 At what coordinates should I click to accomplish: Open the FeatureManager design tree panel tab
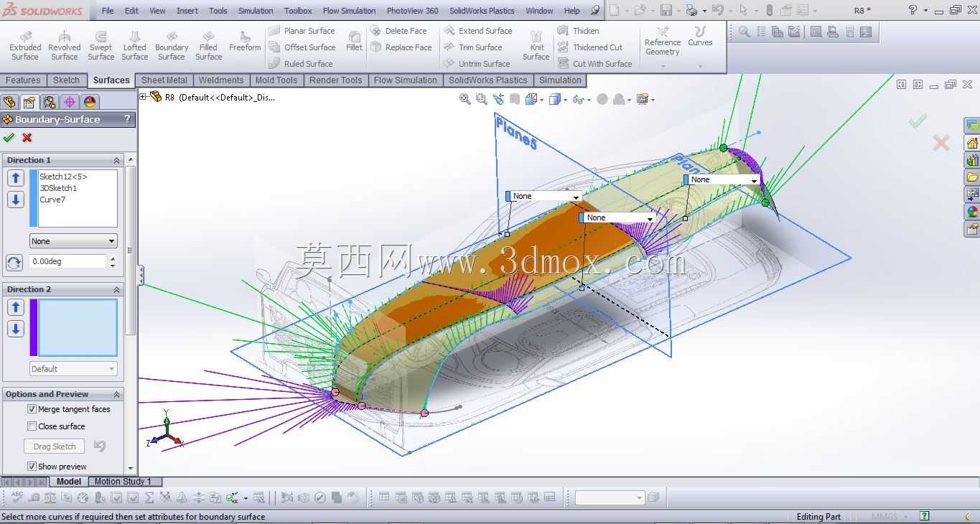pos(9,102)
